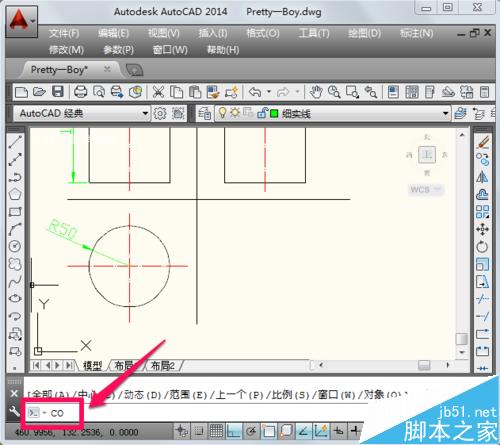Select the Arc draw tool

15,229
